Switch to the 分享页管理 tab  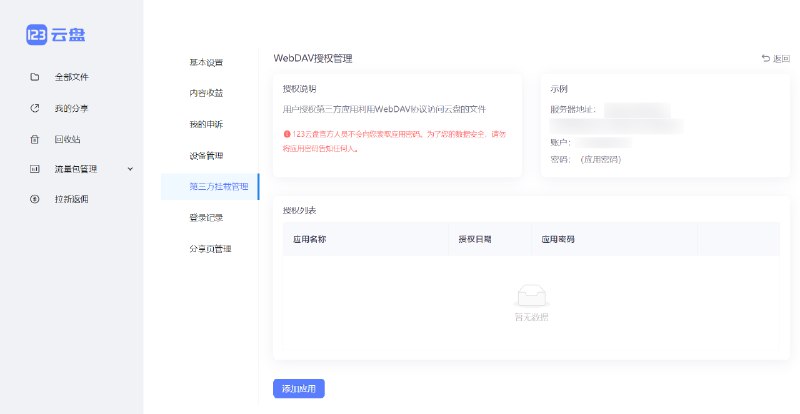point(210,248)
